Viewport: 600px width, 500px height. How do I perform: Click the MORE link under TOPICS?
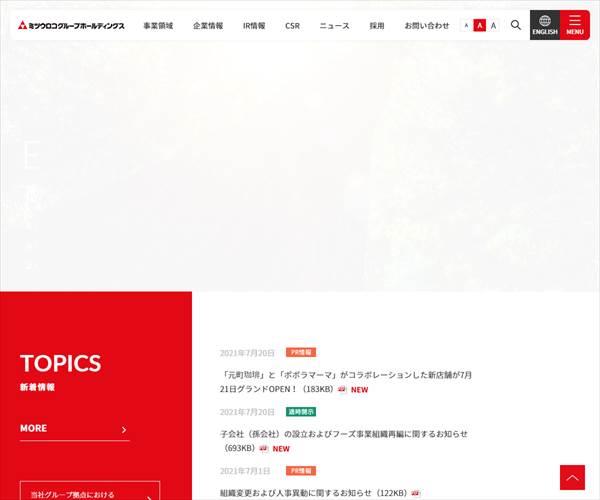(75, 429)
